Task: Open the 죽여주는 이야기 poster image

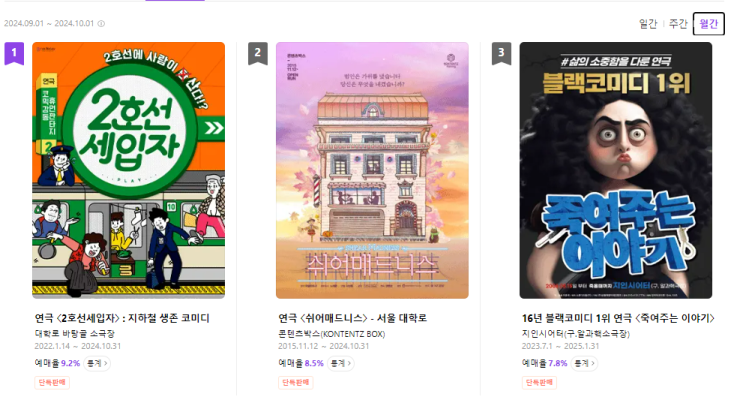Action: pos(616,170)
